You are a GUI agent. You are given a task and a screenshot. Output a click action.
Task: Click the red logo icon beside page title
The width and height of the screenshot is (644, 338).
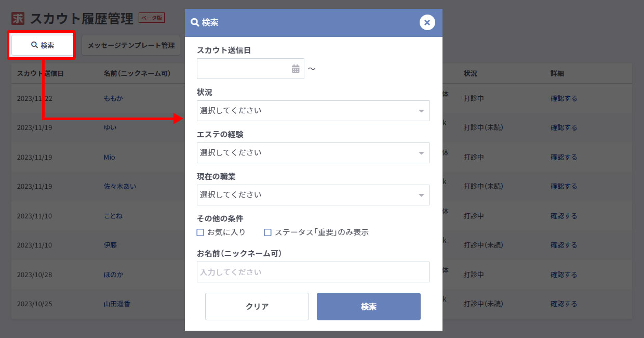coord(18,19)
